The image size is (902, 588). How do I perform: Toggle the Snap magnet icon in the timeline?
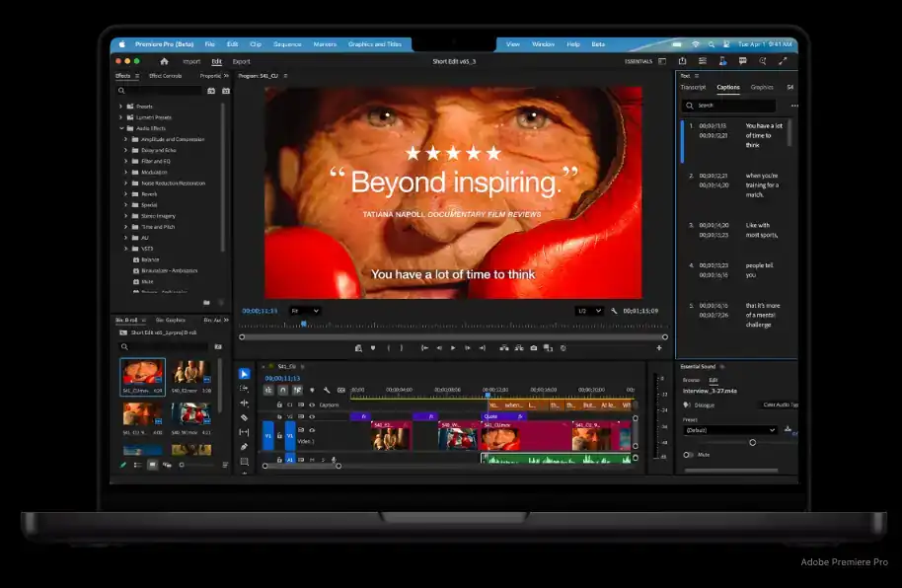tap(281, 389)
